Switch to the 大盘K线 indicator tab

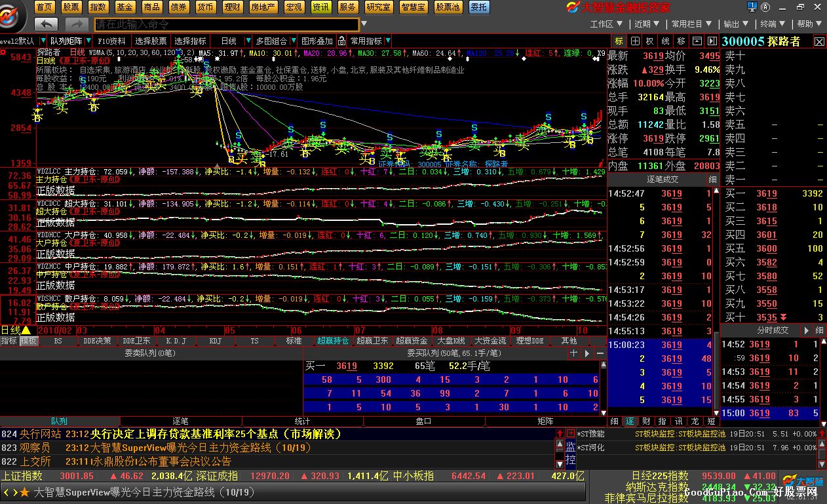point(451,341)
